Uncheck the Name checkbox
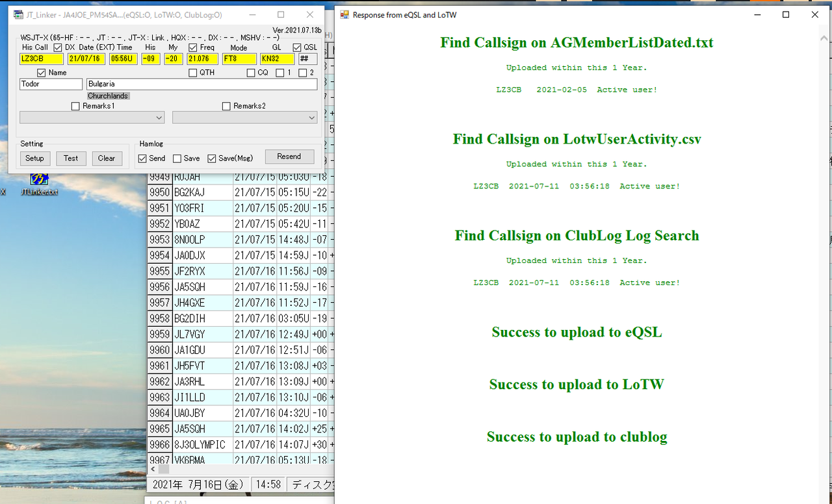This screenshot has width=832, height=504. (42, 73)
